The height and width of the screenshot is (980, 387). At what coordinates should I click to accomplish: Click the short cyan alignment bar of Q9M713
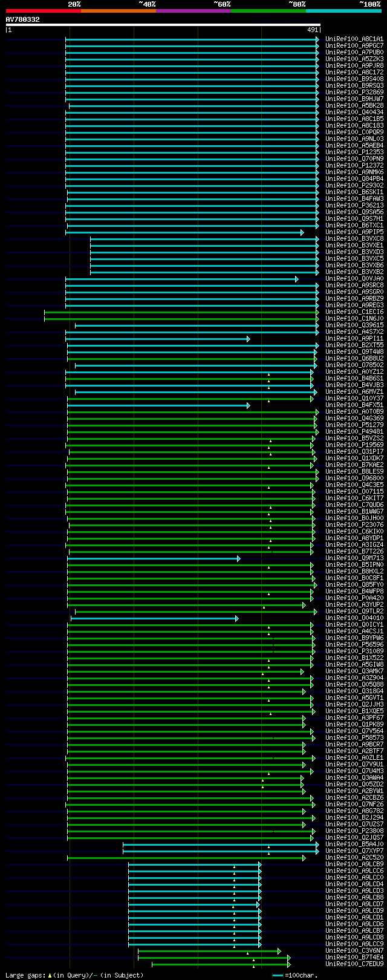[x=153, y=558]
